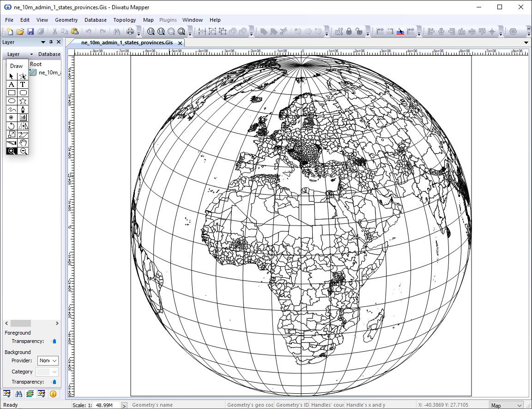Image resolution: width=532 pixels, height=409 pixels.
Task: Open the Print dialog from toolbar
Action: click(131, 31)
